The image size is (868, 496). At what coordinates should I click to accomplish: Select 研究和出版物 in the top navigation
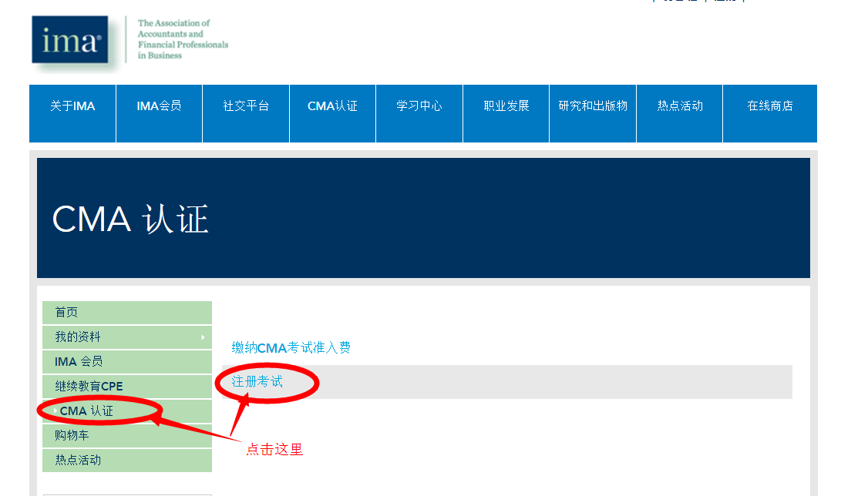pos(593,106)
